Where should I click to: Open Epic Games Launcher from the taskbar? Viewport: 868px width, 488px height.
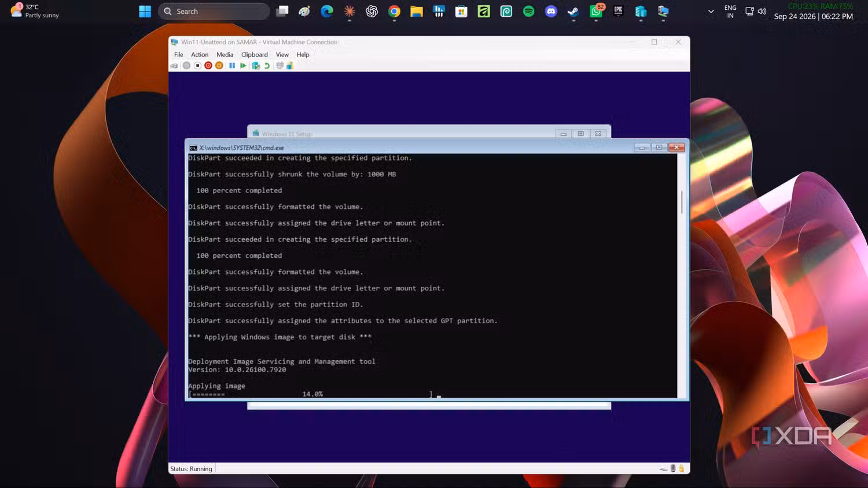click(619, 12)
